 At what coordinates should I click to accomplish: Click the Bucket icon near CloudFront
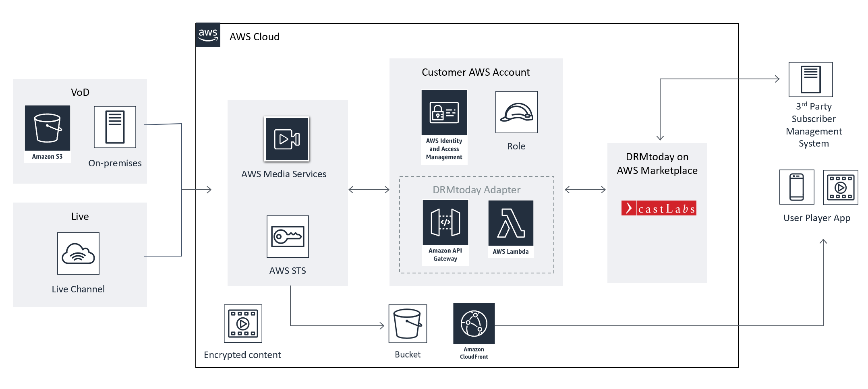coord(408,324)
